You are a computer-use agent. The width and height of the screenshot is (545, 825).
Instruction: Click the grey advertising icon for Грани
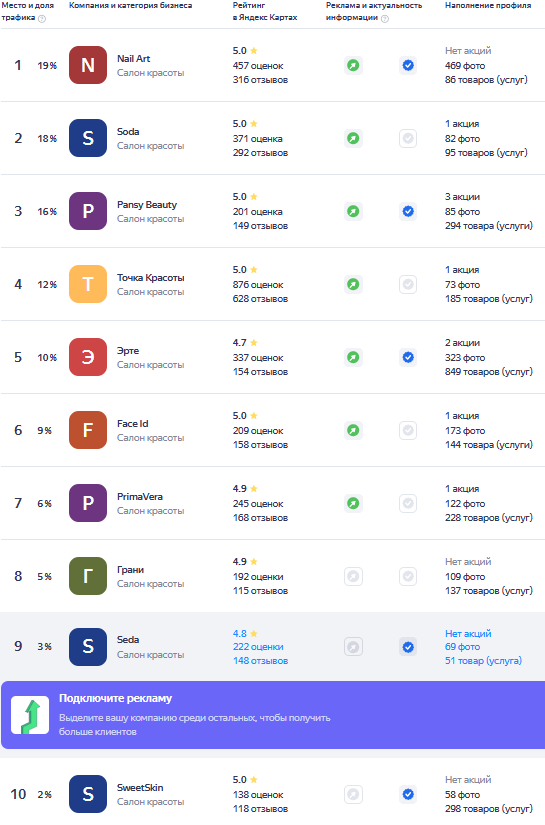click(354, 576)
